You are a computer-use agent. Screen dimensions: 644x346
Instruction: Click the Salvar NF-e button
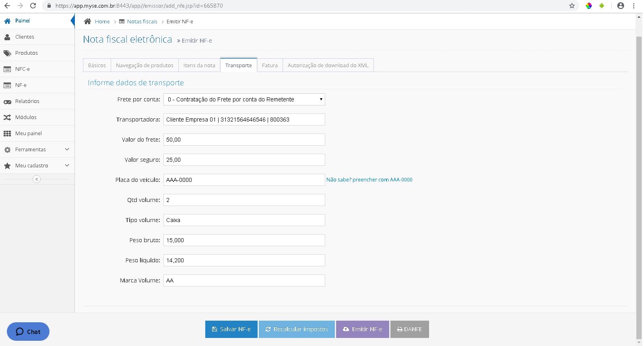(x=231, y=329)
